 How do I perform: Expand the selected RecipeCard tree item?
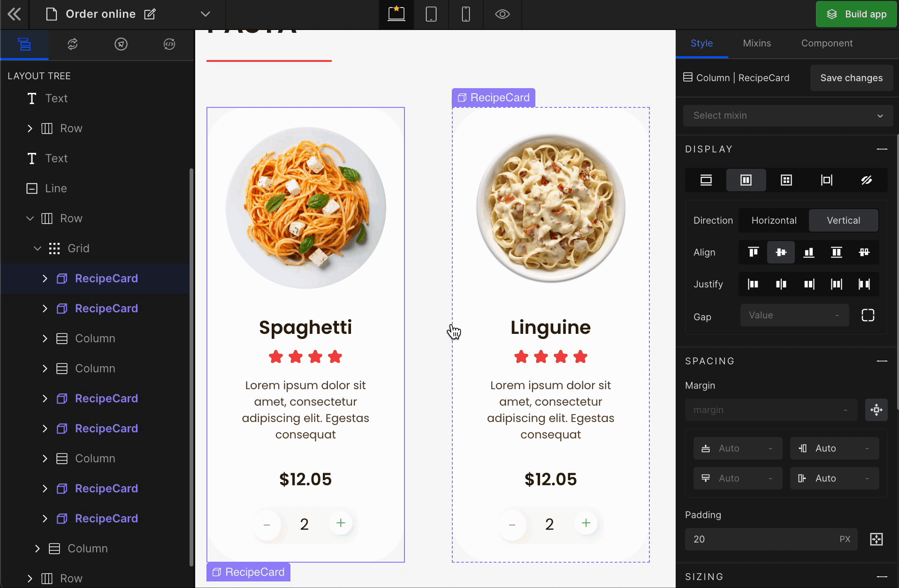coord(45,279)
